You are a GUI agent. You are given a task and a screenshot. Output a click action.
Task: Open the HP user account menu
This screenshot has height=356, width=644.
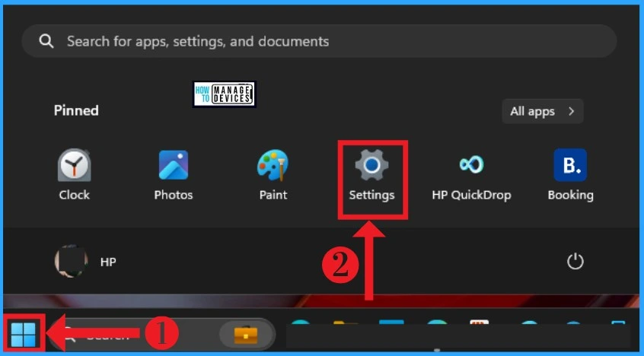85,262
